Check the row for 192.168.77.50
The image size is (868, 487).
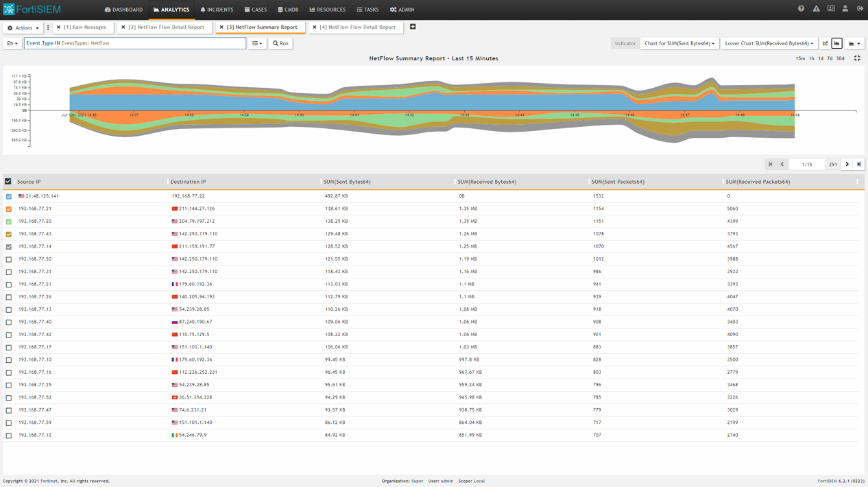(x=8, y=259)
